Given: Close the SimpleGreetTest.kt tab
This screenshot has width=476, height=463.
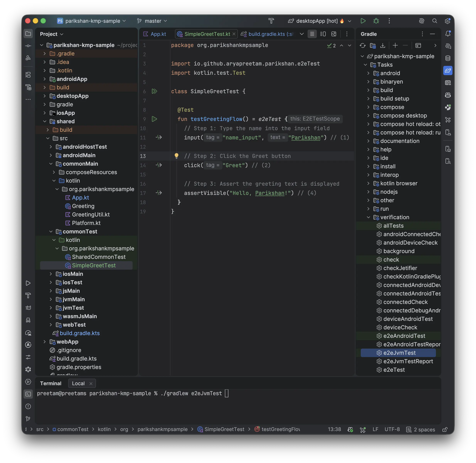Looking at the screenshot, I should pyautogui.click(x=234, y=34).
